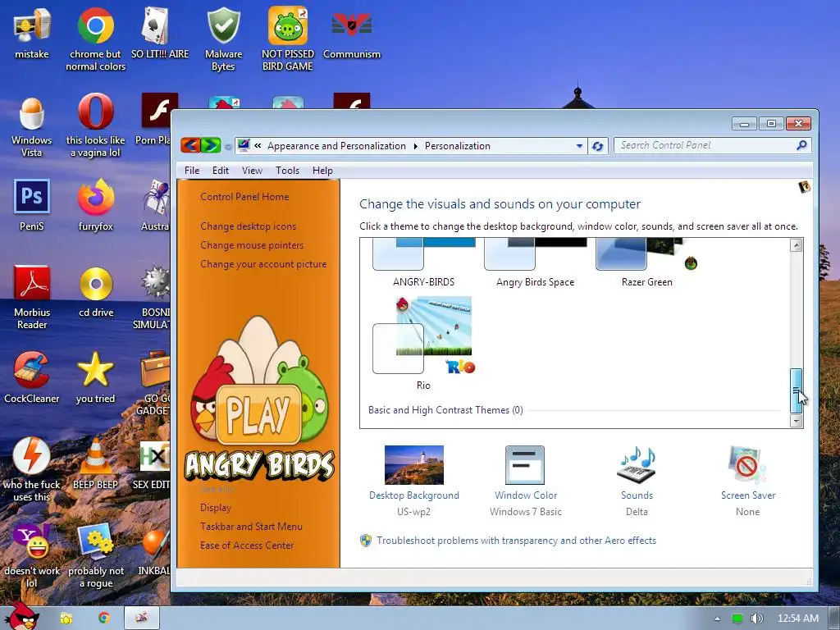Open the "doesn't work lol" Yahoo icon
Viewport: 840px width, 630px height.
32,555
